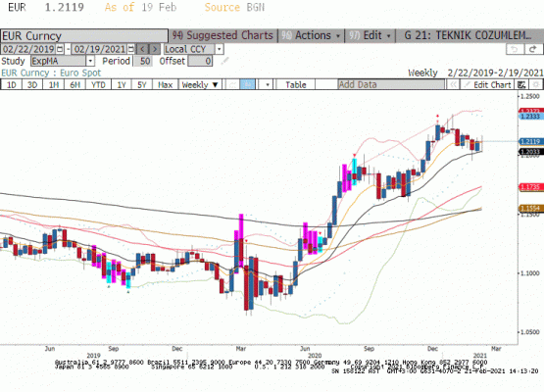This screenshot has width=544, height=392.
Task: Open chart settings gear icon
Action: tap(536, 84)
